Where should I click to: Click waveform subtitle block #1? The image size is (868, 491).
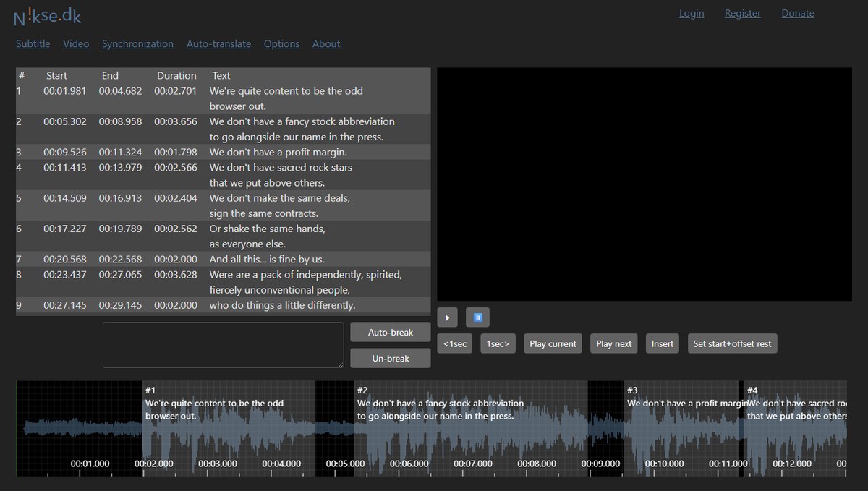[x=229, y=428]
